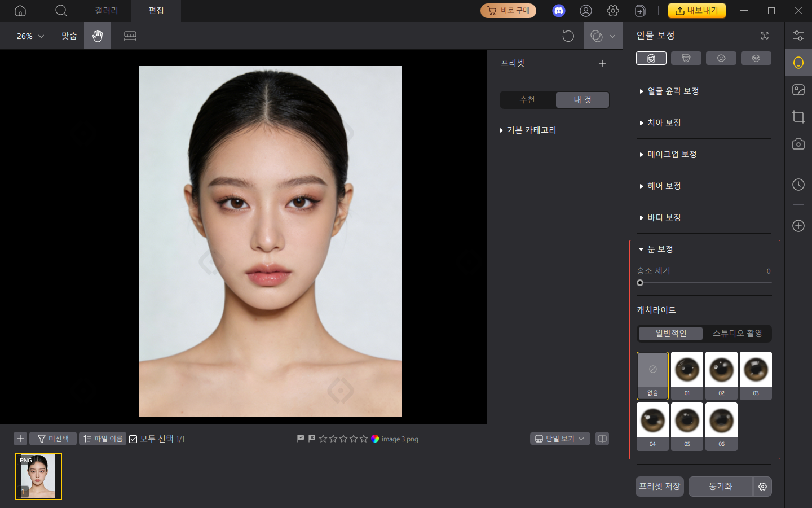Viewport: 812px width, 508px height.
Task: Open the 26% zoom level dropdown
Action: tap(30, 36)
